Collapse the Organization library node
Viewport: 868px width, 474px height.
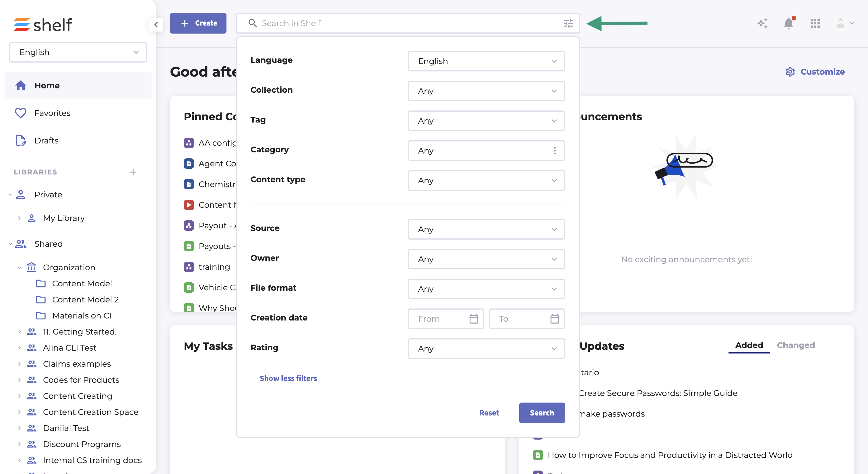[x=20, y=267]
